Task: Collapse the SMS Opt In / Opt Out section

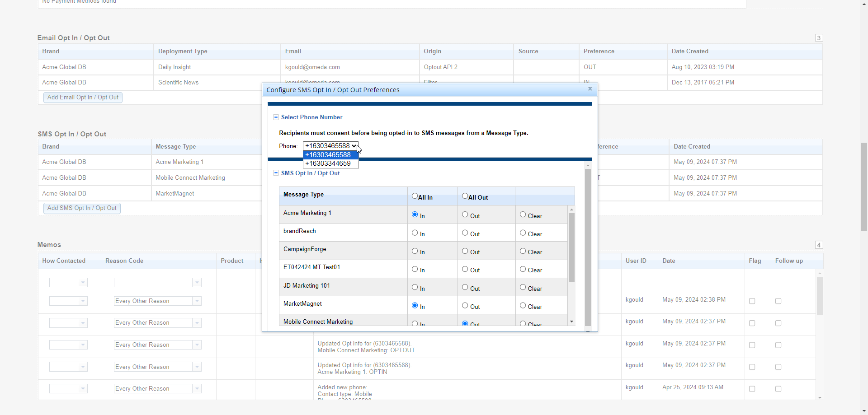Action: [x=276, y=173]
